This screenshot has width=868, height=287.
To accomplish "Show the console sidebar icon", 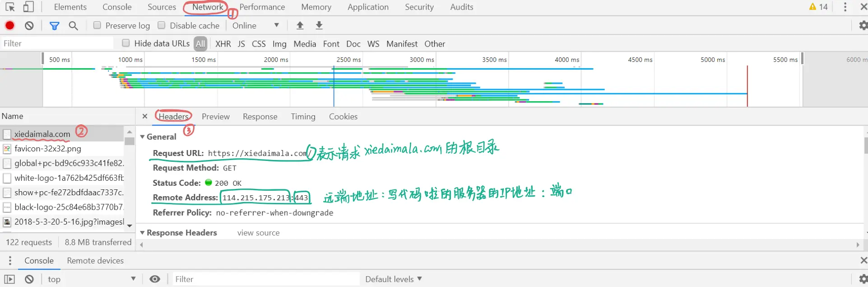I will coord(9,279).
